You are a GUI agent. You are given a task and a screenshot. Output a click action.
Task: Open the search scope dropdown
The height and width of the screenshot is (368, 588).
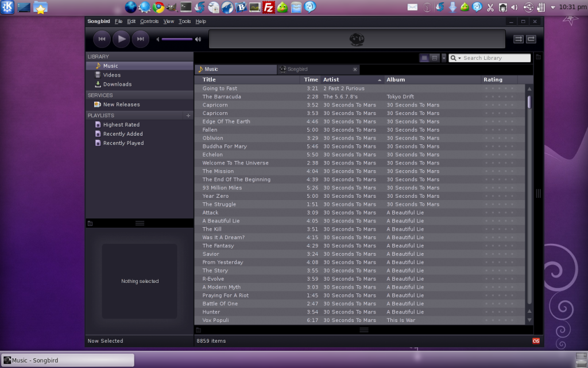pos(456,58)
